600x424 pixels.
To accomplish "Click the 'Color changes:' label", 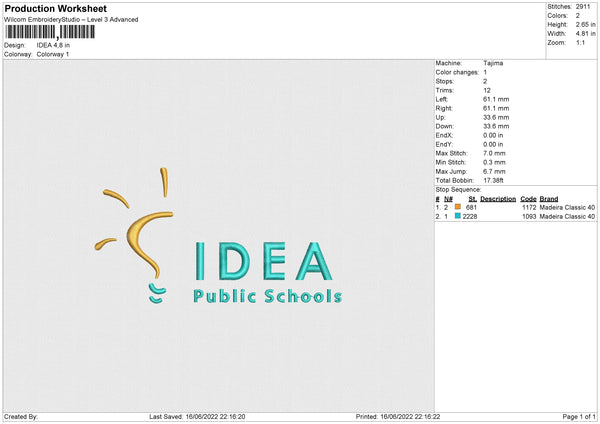I will click(457, 72).
